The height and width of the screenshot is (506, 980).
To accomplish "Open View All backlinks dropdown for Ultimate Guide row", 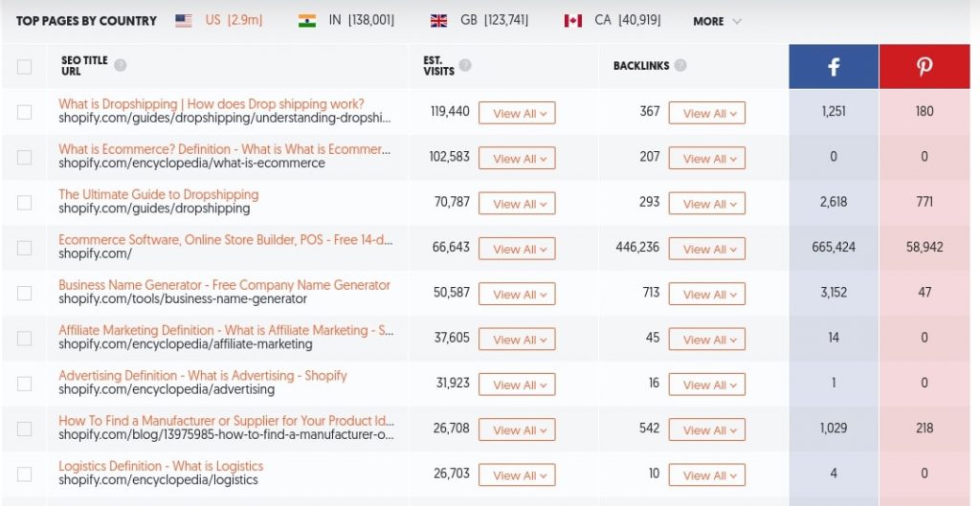I will 706,204.
